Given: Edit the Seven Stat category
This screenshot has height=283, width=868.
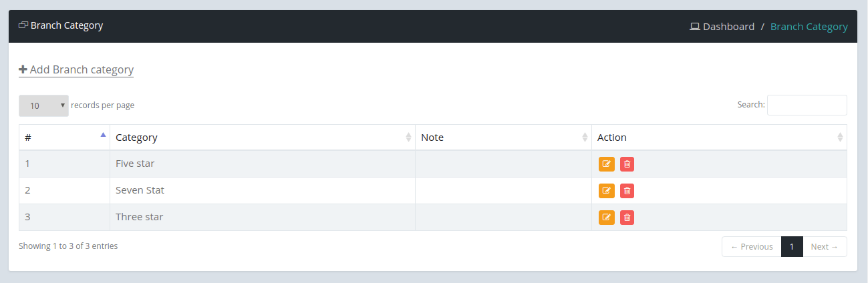Looking at the screenshot, I should [x=606, y=191].
